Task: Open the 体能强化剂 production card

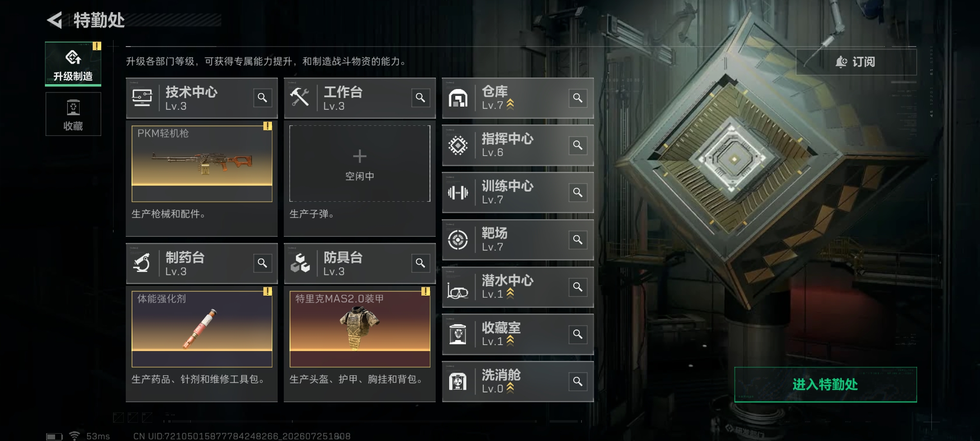Action: 202,329
